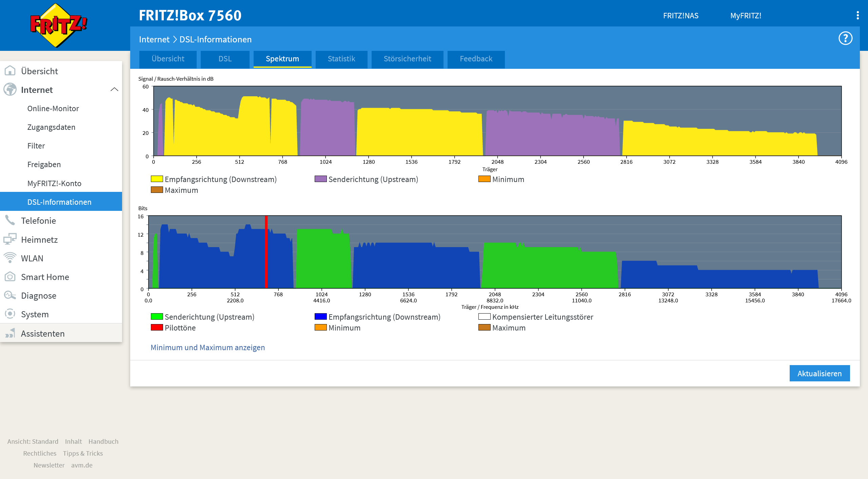The image size is (868, 479).
Task: Click Minimum und Maximum anzeigen link
Action: (x=208, y=347)
